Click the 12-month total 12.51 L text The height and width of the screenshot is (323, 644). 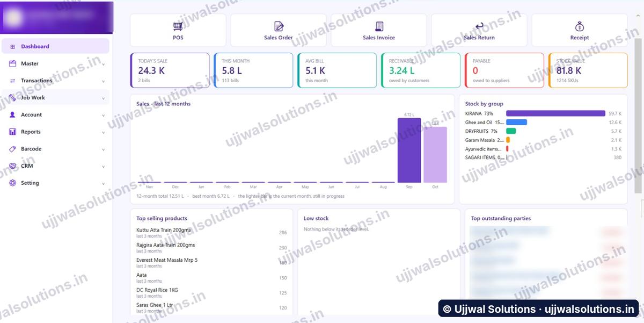[x=160, y=196]
